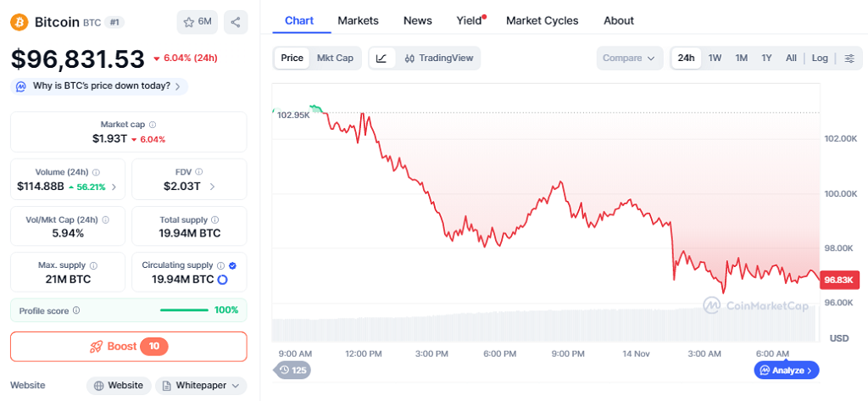Select the line chart icon
This screenshot has height=401, width=868.
point(381,58)
